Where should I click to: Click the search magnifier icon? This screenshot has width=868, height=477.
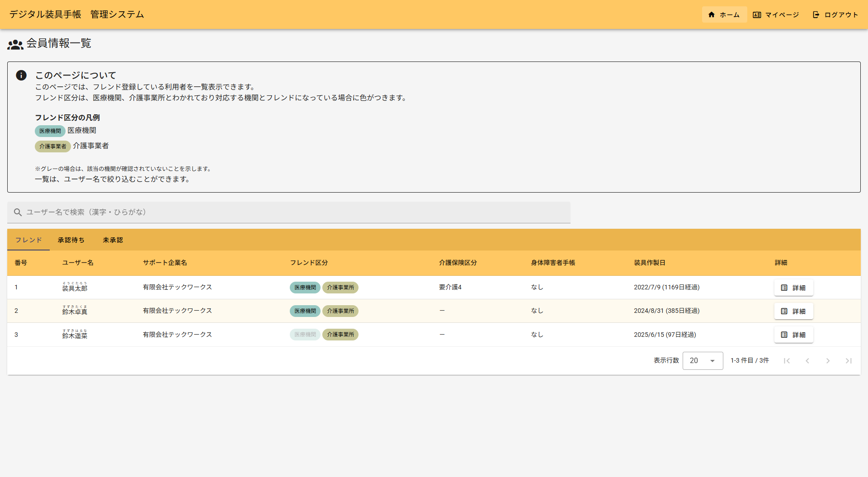click(x=18, y=212)
